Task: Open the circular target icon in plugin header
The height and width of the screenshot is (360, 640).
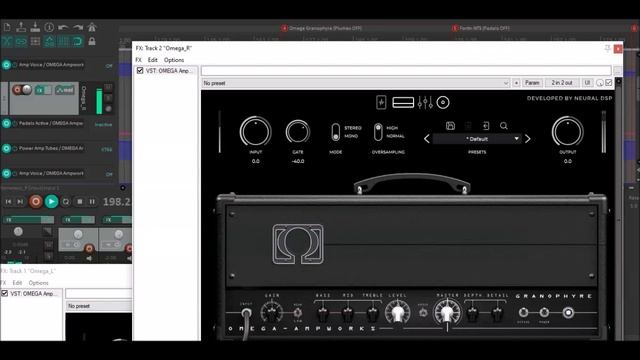Action: (x=443, y=102)
